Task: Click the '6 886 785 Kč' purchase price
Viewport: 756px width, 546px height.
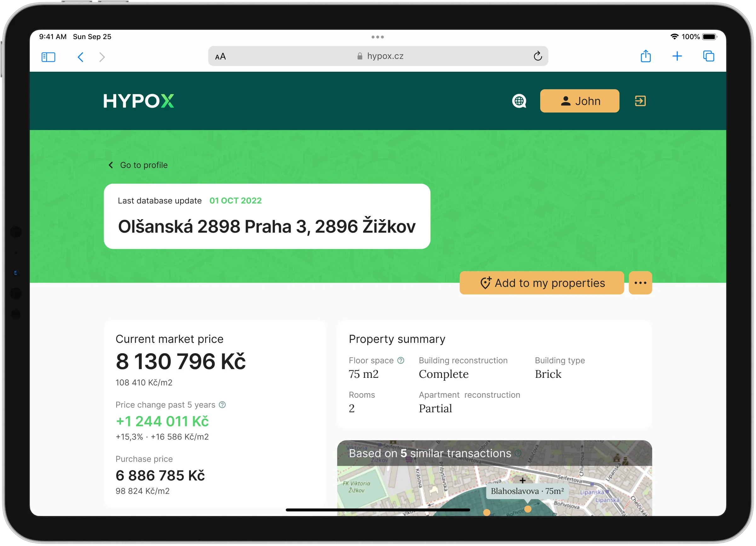Action: click(160, 476)
